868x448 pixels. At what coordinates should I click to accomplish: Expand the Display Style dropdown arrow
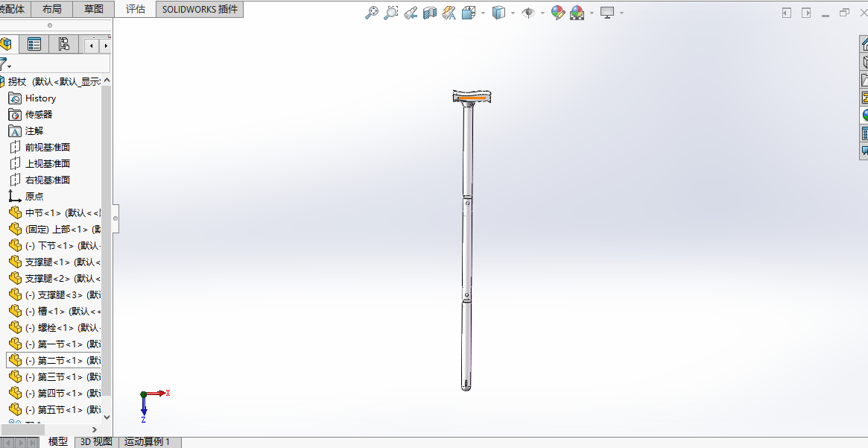(513, 13)
